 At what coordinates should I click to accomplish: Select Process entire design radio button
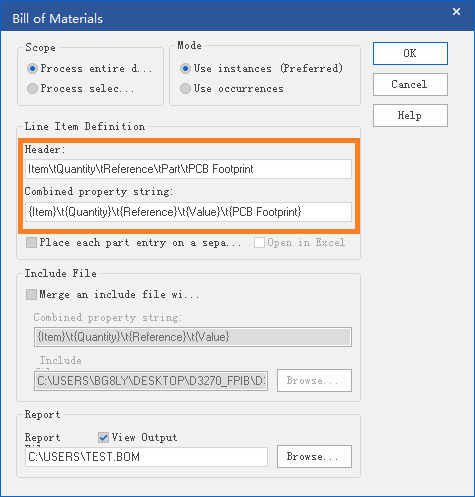(32, 69)
